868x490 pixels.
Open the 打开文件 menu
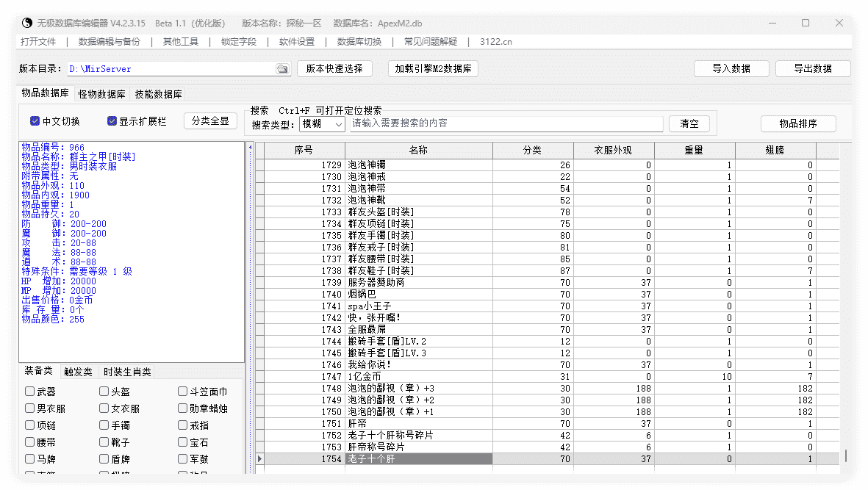pos(38,41)
